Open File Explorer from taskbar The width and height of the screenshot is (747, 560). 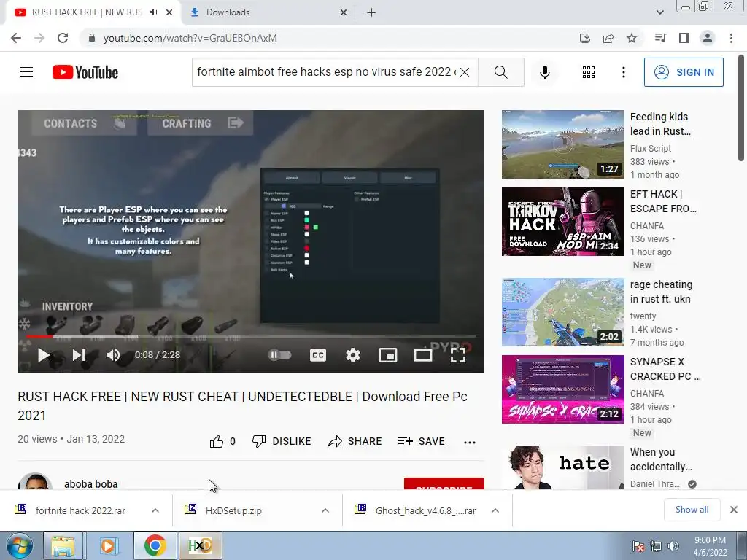point(63,545)
